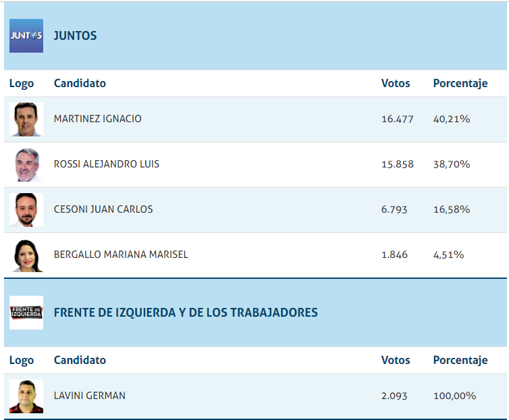Select the Frente de Izquierda y de los Trabajadores heading
Image resolution: width=509 pixels, height=420 pixels.
pos(186,313)
